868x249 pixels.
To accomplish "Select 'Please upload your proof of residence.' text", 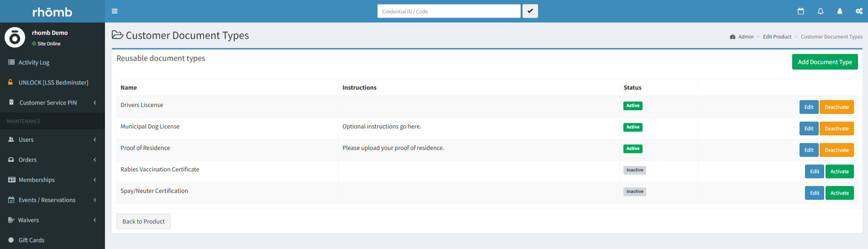I will click(393, 148).
